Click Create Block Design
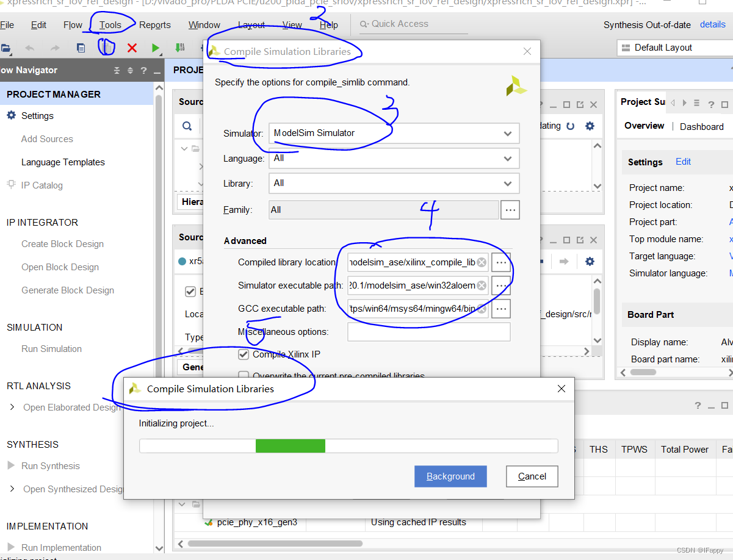Image resolution: width=733 pixels, height=560 pixels. coord(62,244)
